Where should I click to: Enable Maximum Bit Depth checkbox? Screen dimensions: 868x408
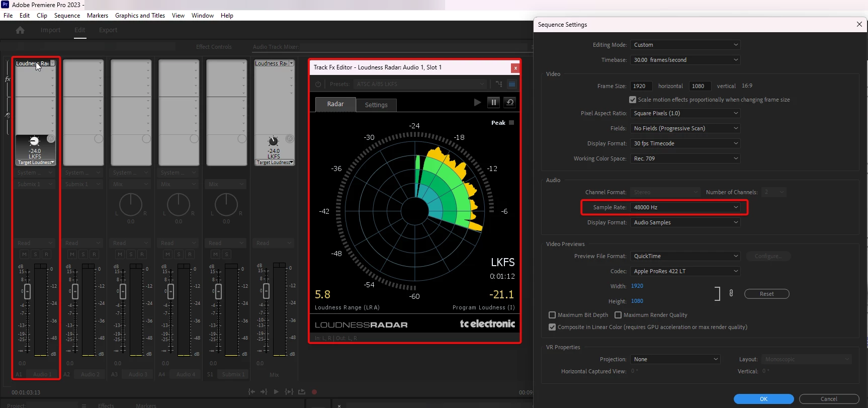(552, 315)
